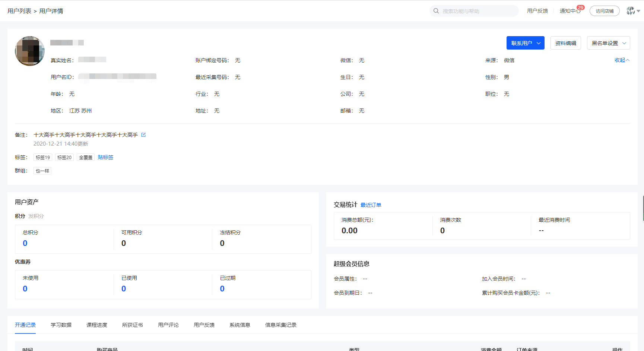Click the 用户详情 breadcrumb text

(51, 11)
